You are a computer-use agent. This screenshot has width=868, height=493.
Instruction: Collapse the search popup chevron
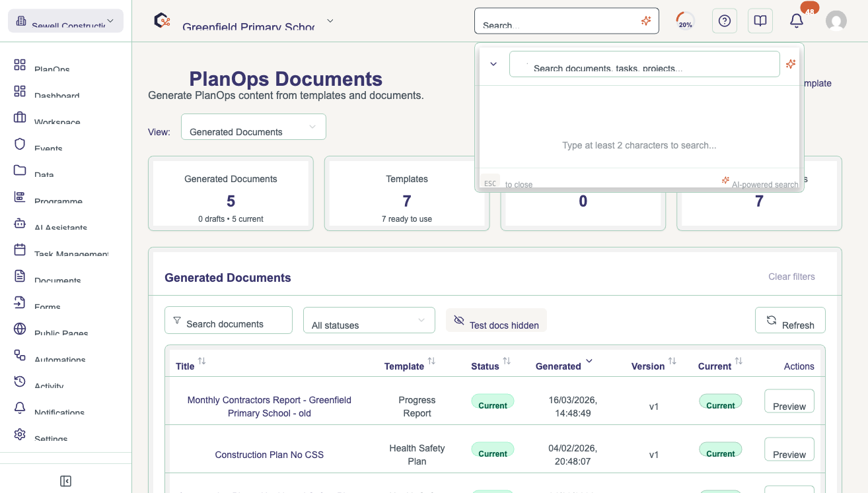tap(493, 64)
